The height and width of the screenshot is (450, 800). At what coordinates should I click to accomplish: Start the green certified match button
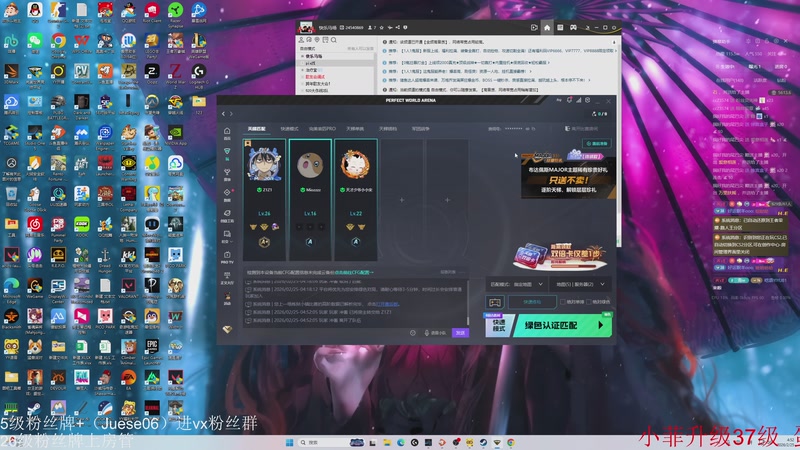point(562,325)
